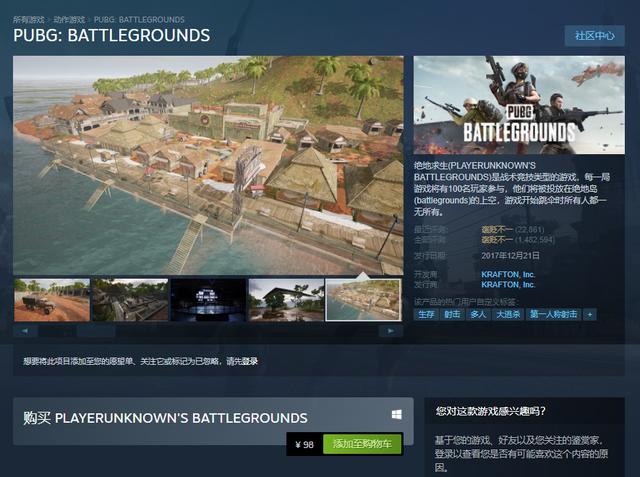Select the pavilion hut thumbnail
Image resolution: width=640 pixels, height=477 pixels.
tap(286, 300)
